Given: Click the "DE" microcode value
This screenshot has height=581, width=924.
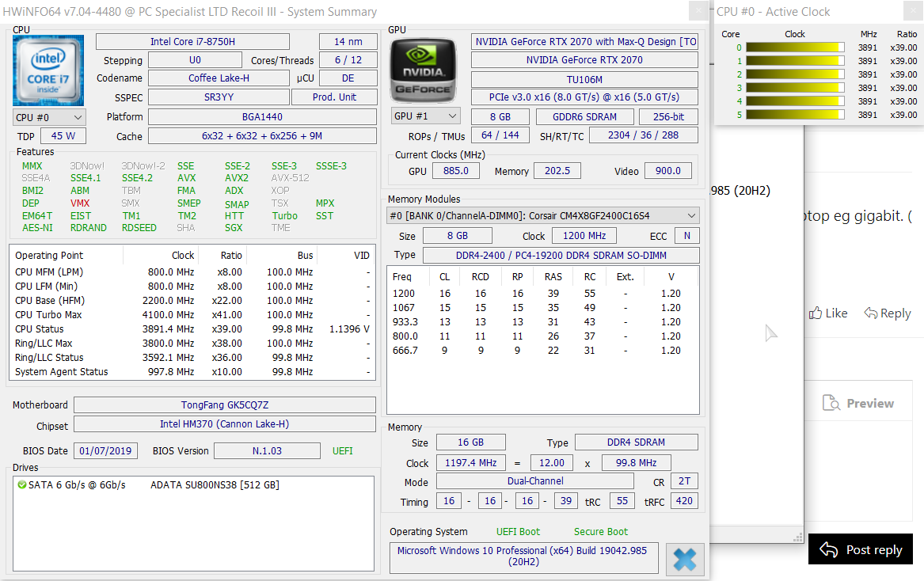Looking at the screenshot, I should coord(348,78).
